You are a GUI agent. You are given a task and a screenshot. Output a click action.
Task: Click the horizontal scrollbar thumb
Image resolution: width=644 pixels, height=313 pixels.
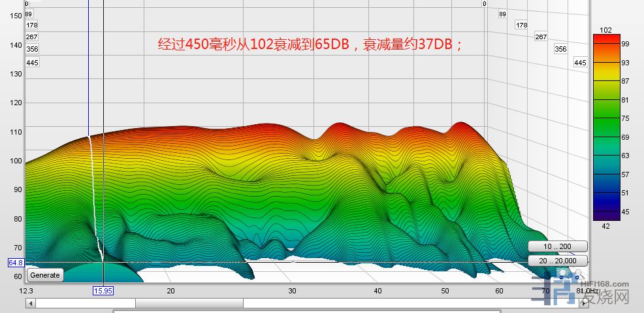[x=189, y=303]
